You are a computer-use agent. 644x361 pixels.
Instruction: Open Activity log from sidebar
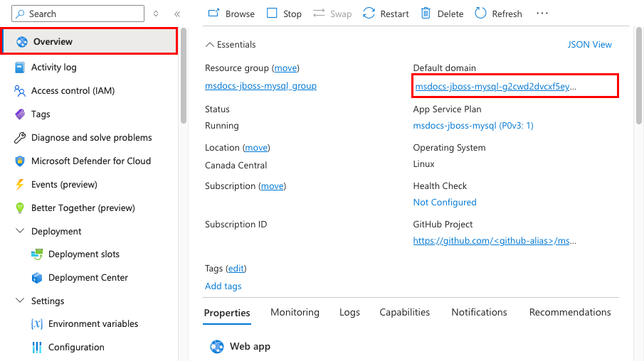(x=53, y=68)
